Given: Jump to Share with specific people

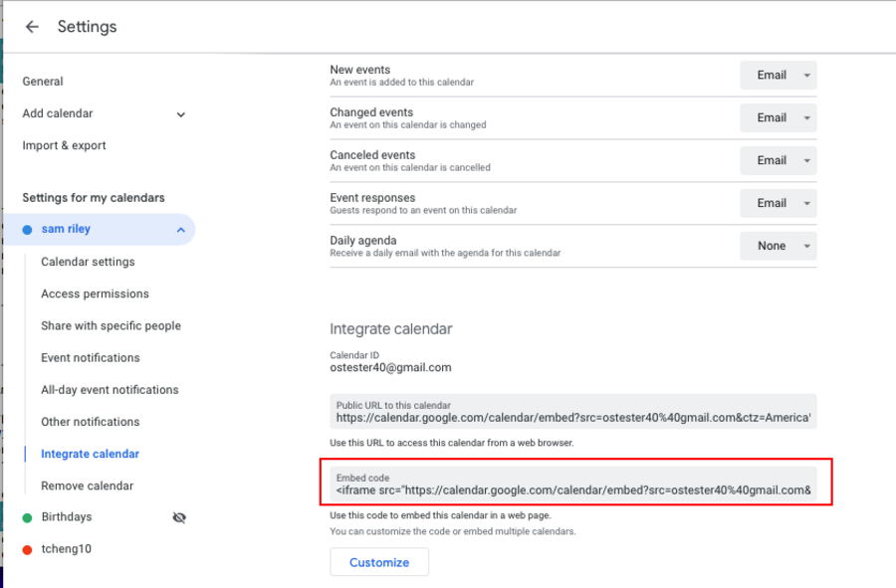Looking at the screenshot, I should (111, 325).
